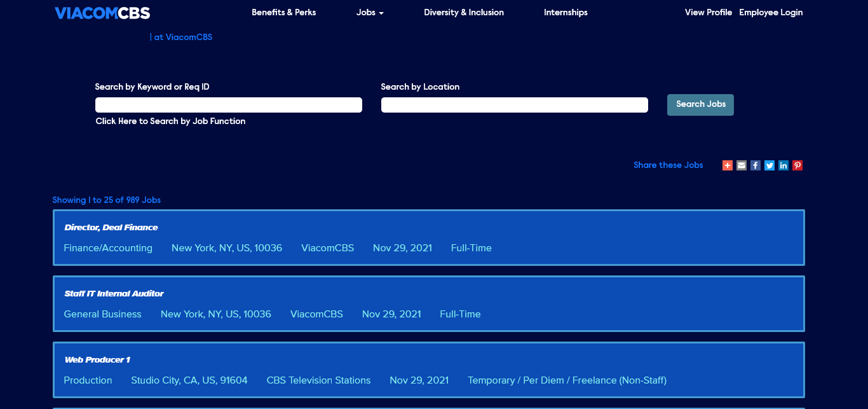The image size is (868, 409).
Task: Share jobs on Facebook
Action: tap(756, 165)
